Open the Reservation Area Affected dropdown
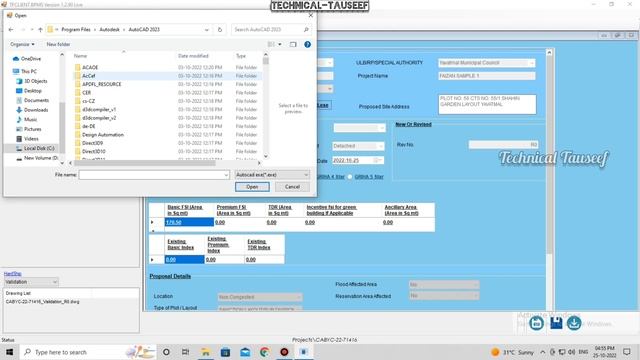Screen dimensions: 640x360 [x=444, y=296]
